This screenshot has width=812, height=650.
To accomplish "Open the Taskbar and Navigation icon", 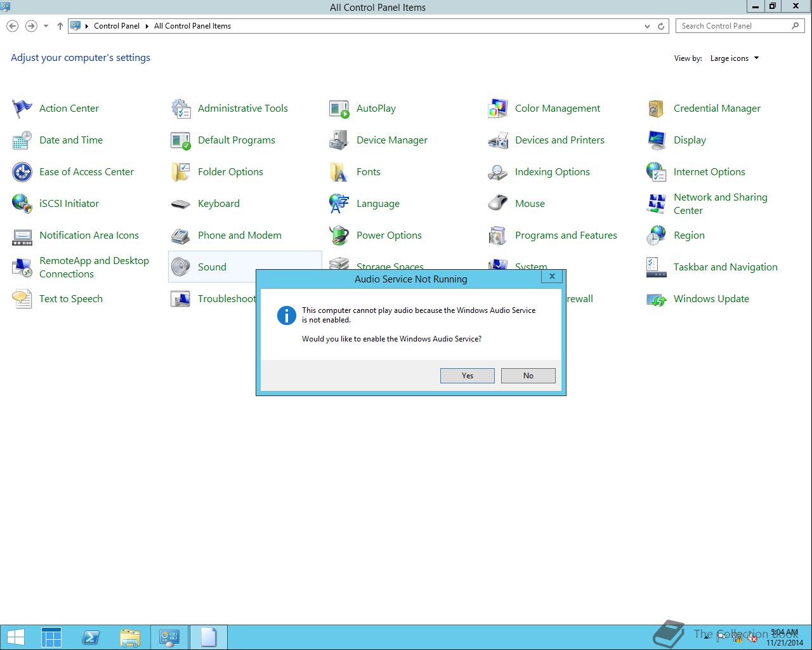I will 657,267.
